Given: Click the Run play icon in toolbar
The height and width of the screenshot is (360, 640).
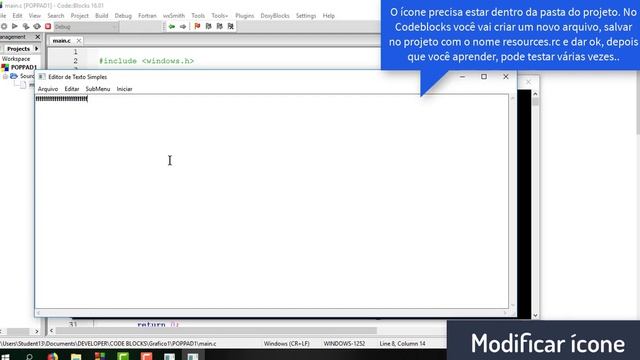Looking at the screenshot, I should (x=15, y=27).
